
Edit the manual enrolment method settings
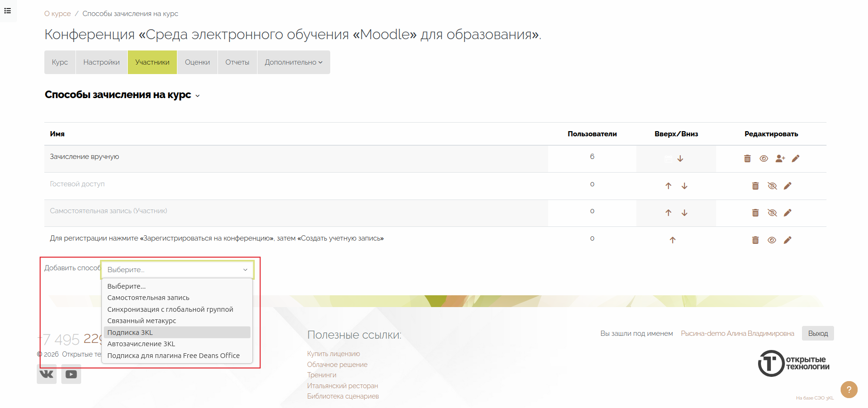pyautogui.click(x=795, y=158)
